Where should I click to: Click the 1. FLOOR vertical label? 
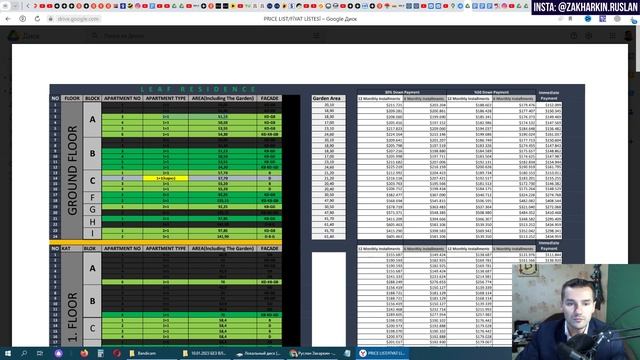[72, 316]
